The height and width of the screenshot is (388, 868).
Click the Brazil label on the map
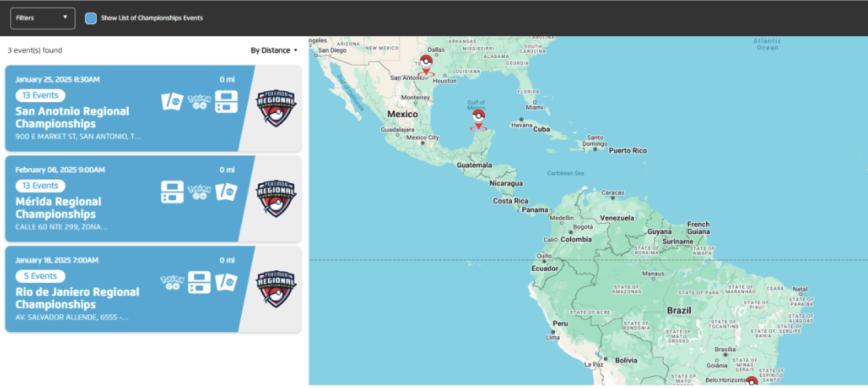click(679, 310)
